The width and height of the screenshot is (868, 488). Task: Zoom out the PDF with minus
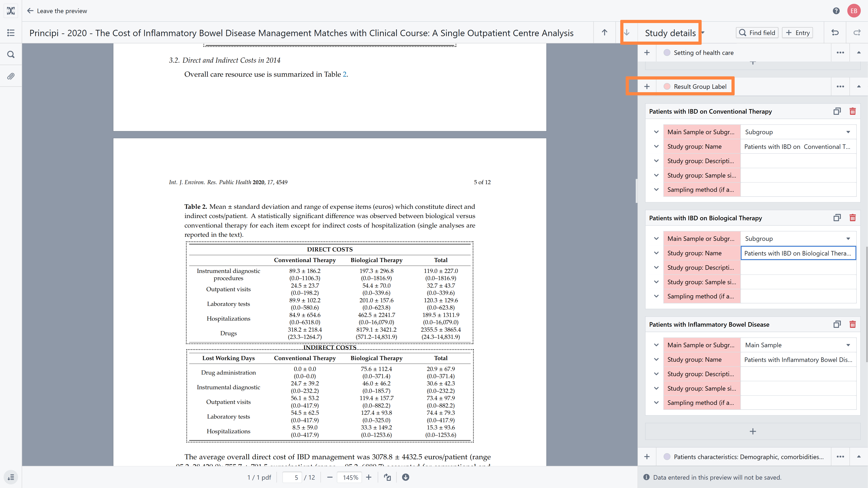(x=330, y=477)
